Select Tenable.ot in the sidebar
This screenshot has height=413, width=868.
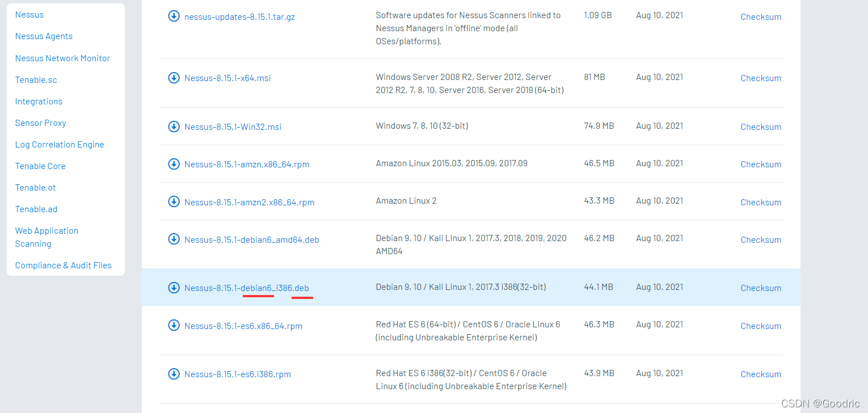36,188
